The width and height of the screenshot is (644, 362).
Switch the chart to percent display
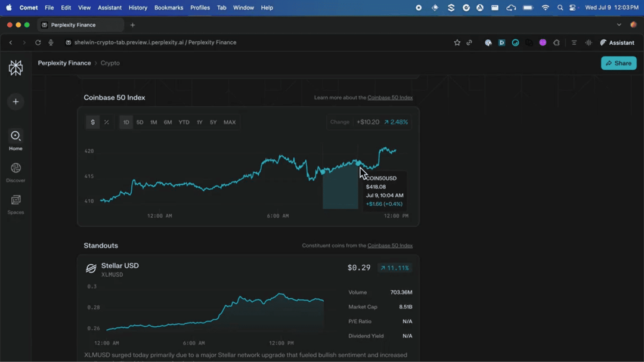[106, 122]
